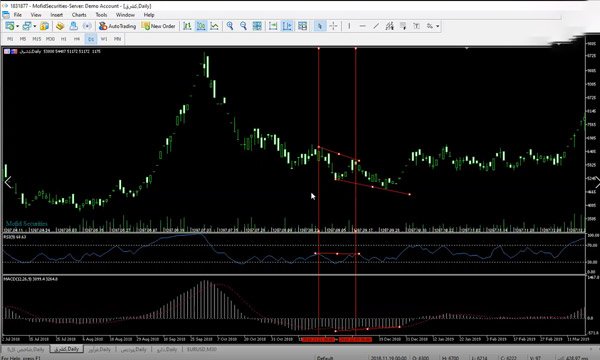Toggle chart auto scroll icon
Viewport: 600px width, 360px height.
[x=273, y=26]
